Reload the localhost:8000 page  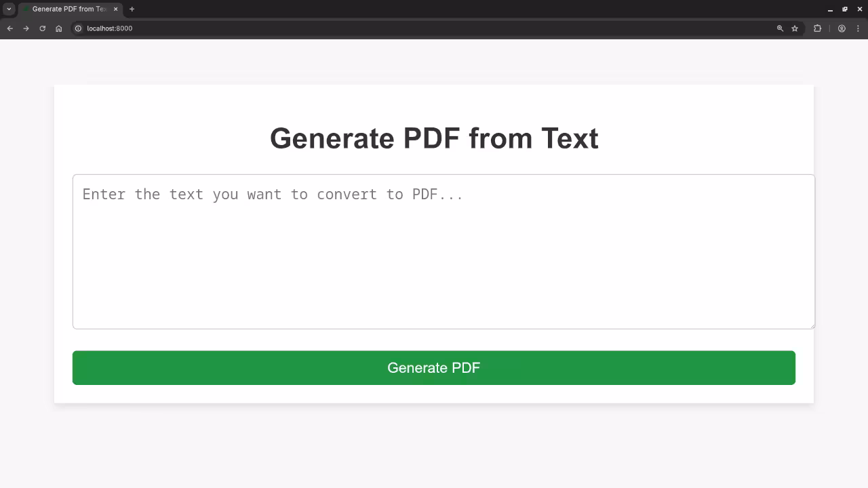pos(42,28)
